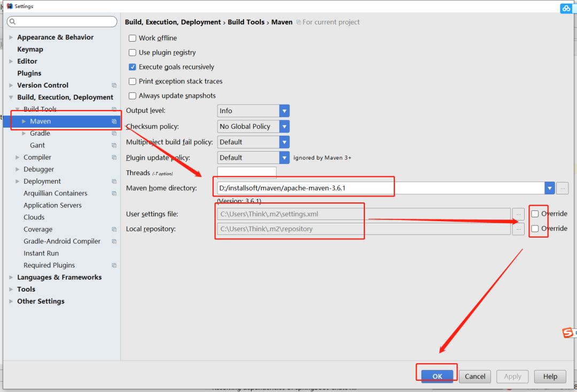577x392 pixels.
Task: Click project-level icon beside Maven row
Action: pos(114,121)
